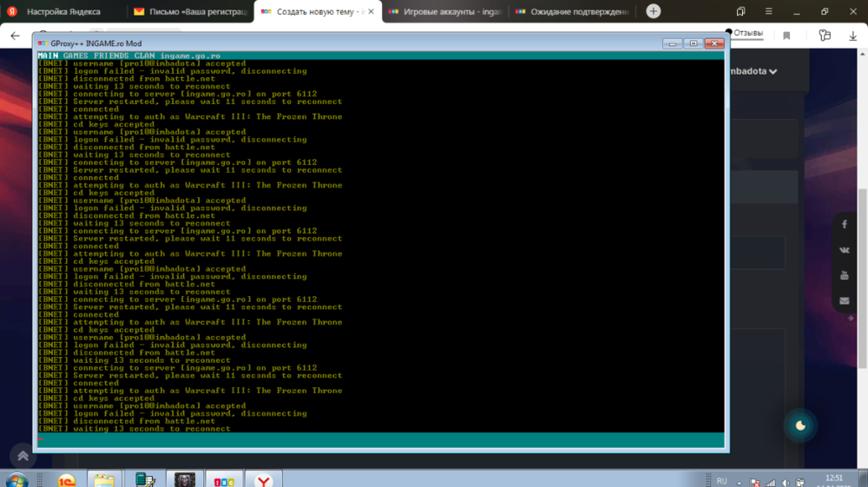This screenshot has height=487, width=868.
Task: Click the browser back arrow
Action: pos(15,36)
